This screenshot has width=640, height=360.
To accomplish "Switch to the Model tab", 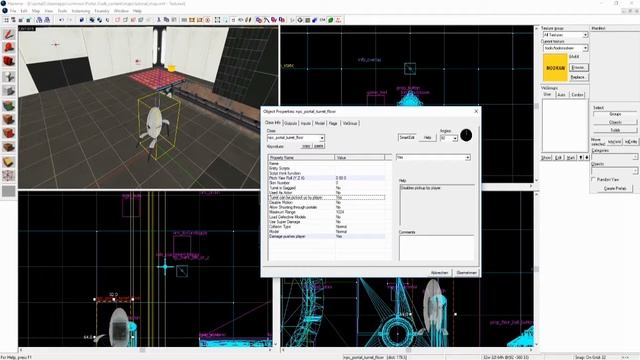I will pyautogui.click(x=320, y=123).
